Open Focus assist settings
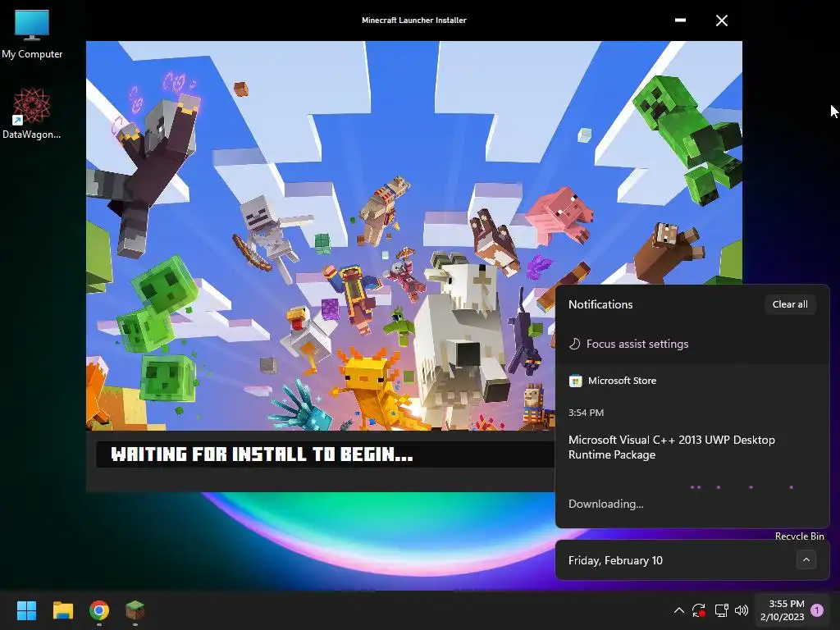This screenshot has width=840, height=630. (637, 344)
